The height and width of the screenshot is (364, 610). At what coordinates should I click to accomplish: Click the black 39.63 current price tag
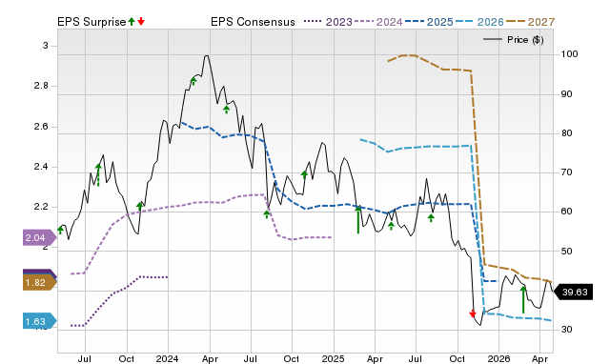click(573, 292)
